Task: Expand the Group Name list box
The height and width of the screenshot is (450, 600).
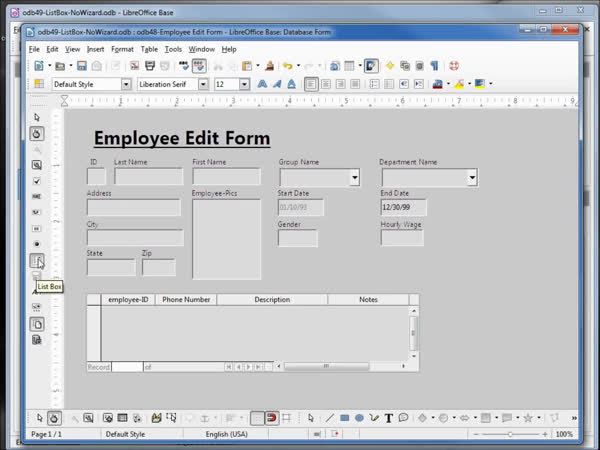Action: coord(355,177)
